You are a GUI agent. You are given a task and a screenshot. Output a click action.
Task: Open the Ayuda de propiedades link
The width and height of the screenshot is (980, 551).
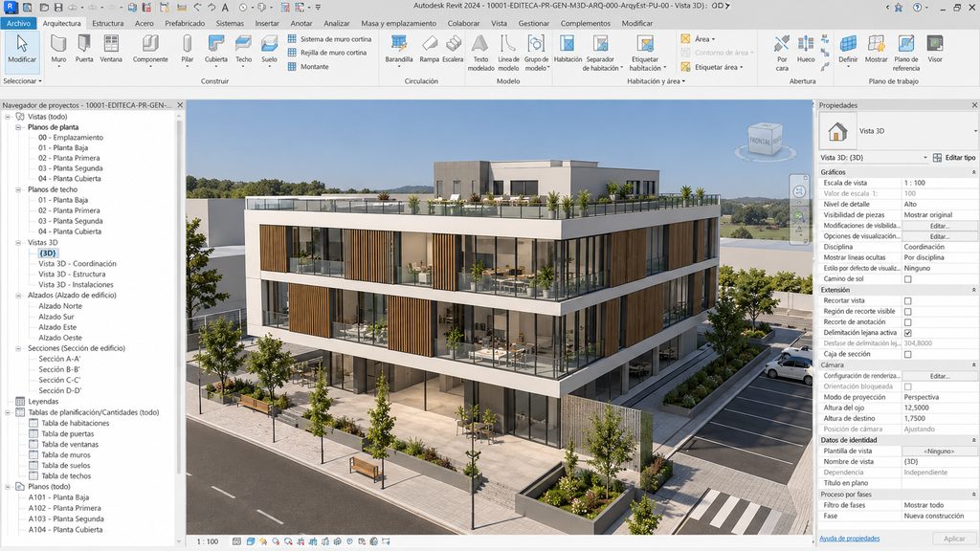pos(849,538)
